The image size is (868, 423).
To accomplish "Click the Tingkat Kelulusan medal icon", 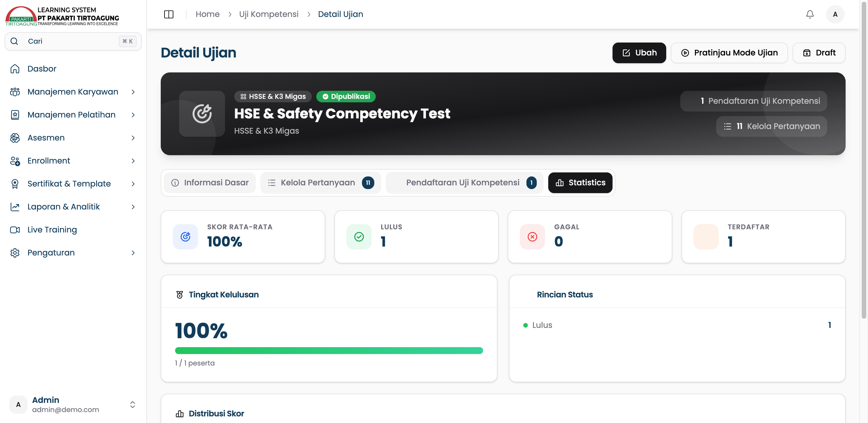I will pyautogui.click(x=180, y=295).
